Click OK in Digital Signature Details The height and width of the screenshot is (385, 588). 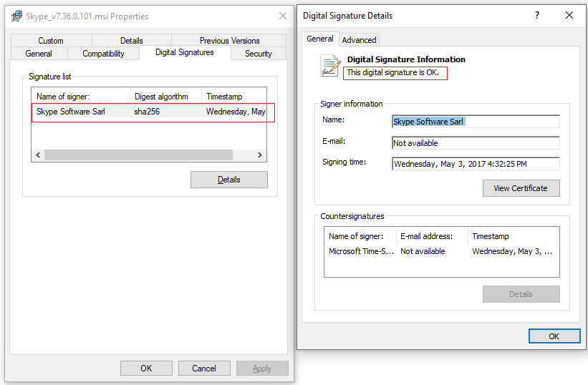[x=554, y=336]
